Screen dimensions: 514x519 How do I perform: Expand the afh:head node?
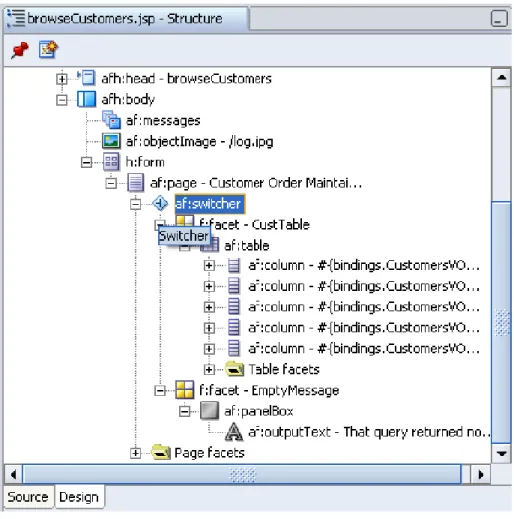pos(62,79)
